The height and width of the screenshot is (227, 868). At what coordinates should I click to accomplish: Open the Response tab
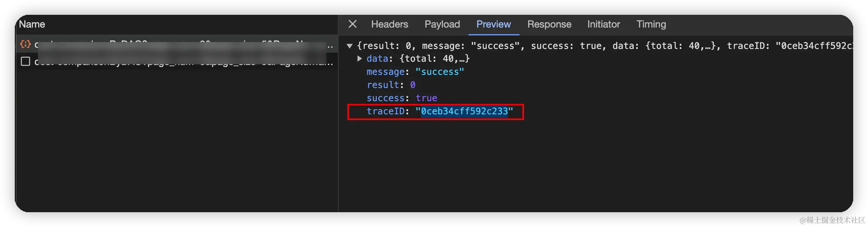[549, 24]
